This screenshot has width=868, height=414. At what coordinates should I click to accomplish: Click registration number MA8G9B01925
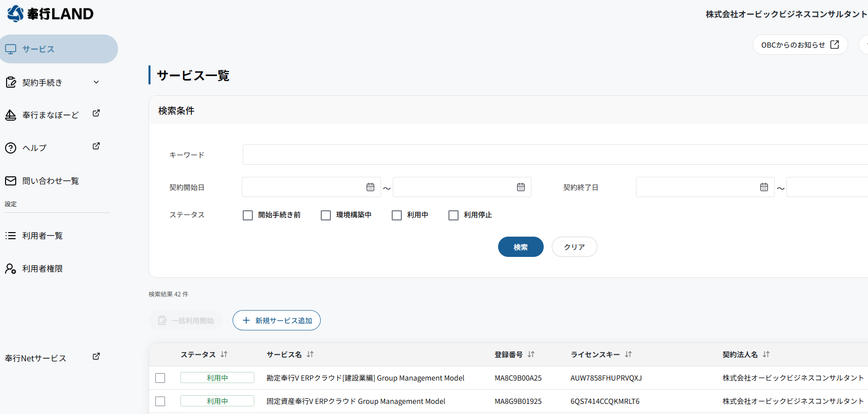[x=518, y=401]
